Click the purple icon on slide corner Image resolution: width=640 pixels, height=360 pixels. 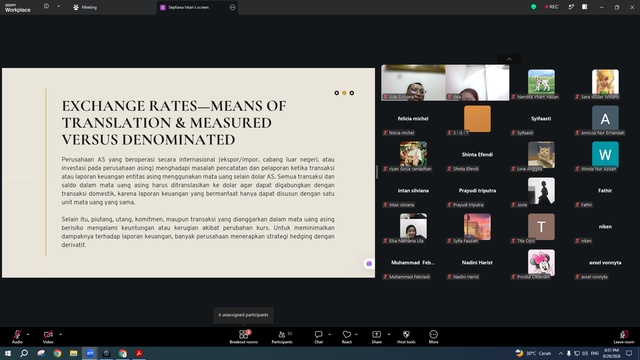tap(369, 264)
